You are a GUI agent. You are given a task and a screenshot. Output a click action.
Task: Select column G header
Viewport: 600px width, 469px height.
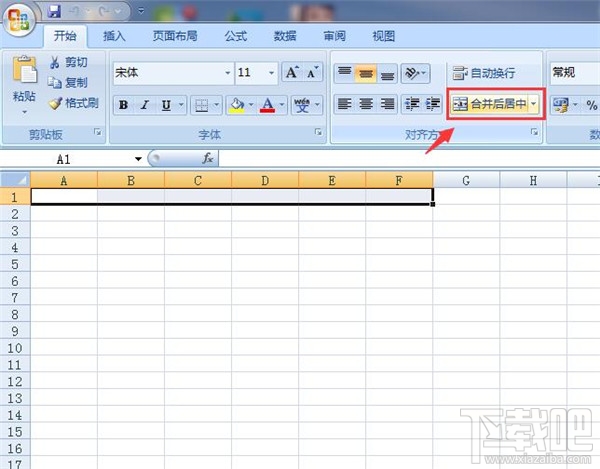(x=466, y=180)
